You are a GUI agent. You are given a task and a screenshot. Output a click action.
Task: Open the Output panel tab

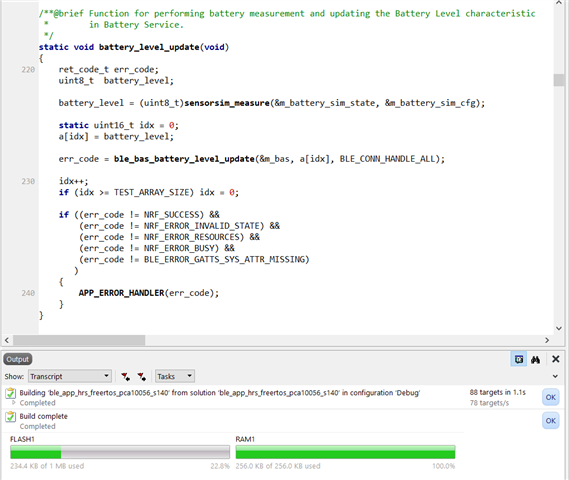click(x=18, y=359)
